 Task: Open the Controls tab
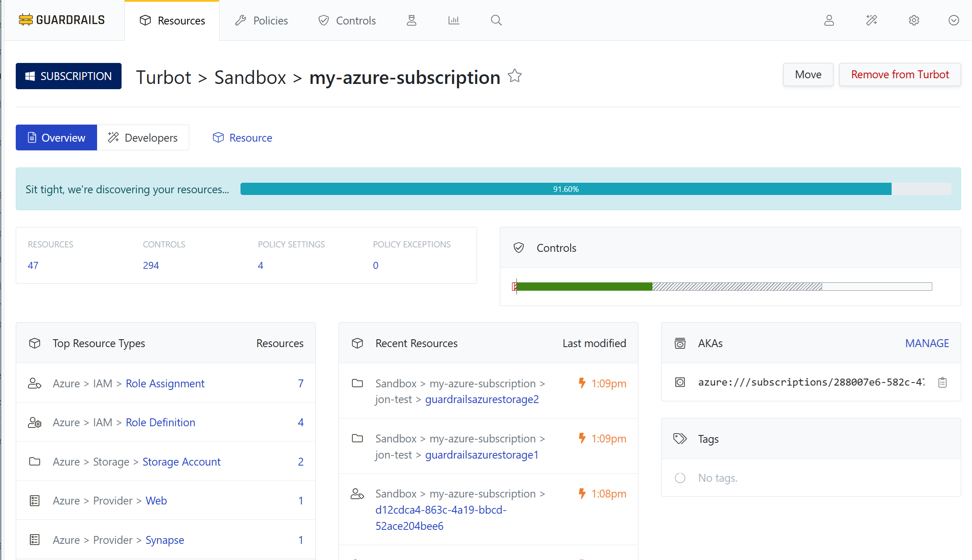point(347,21)
